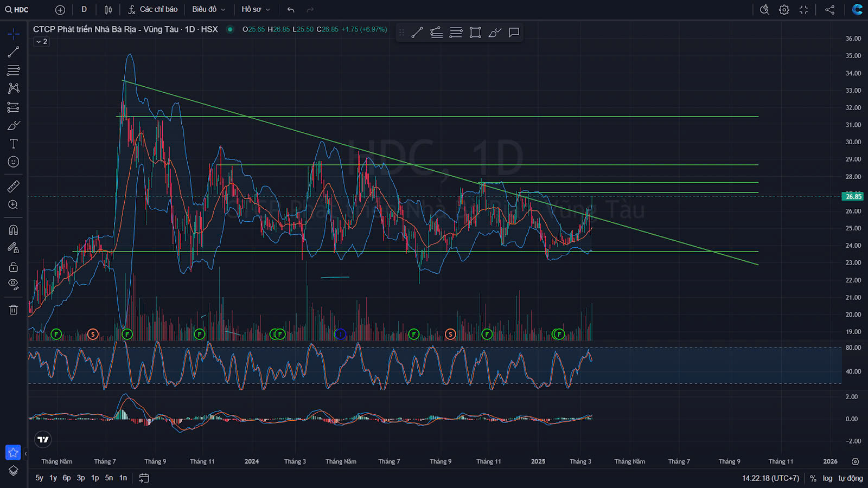Image resolution: width=868 pixels, height=488 pixels.
Task: Click the 14:22:18 (UTC+7) timezone button
Action: point(770,478)
